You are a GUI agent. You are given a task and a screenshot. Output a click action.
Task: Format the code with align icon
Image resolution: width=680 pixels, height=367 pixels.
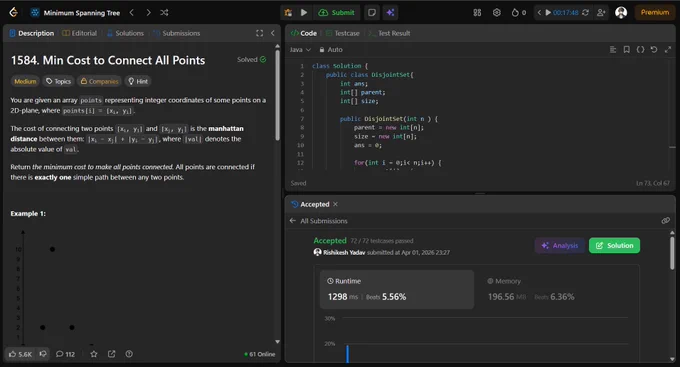(613, 49)
